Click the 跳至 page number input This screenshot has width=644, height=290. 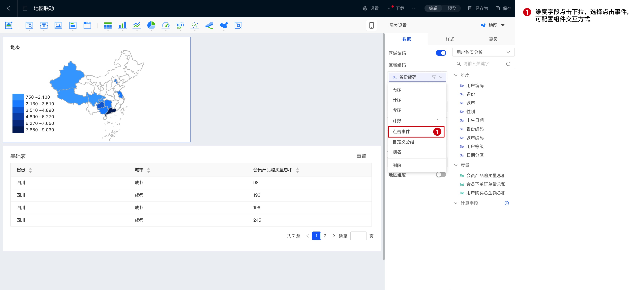pyautogui.click(x=358, y=236)
